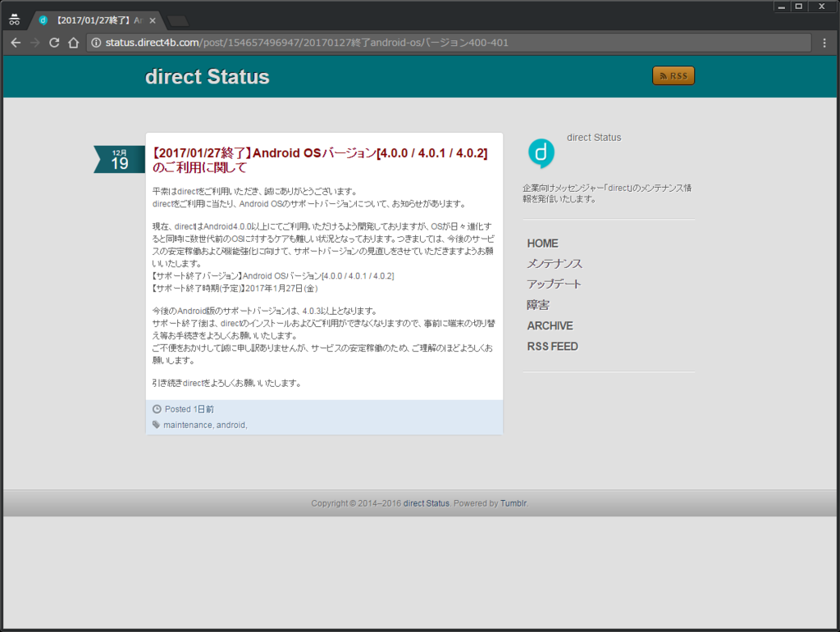Click the browser forward arrow
Image resolution: width=840 pixels, height=632 pixels.
tap(34, 43)
